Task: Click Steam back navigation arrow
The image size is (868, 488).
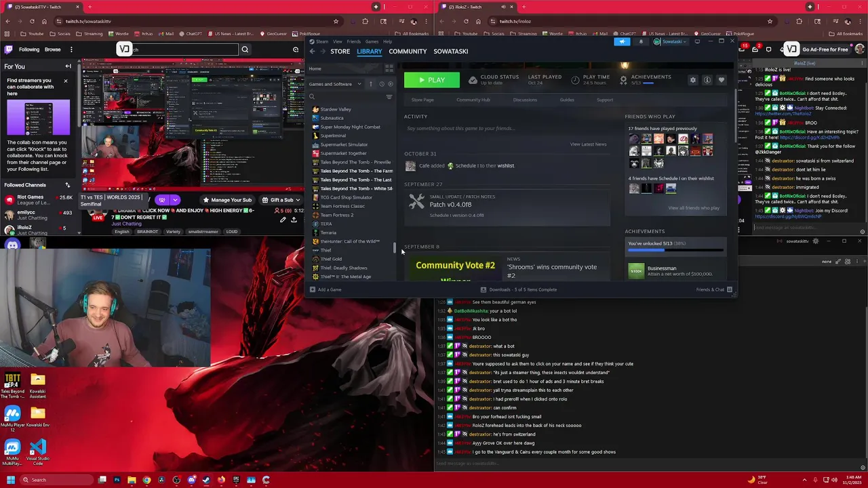Action: click(x=312, y=52)
